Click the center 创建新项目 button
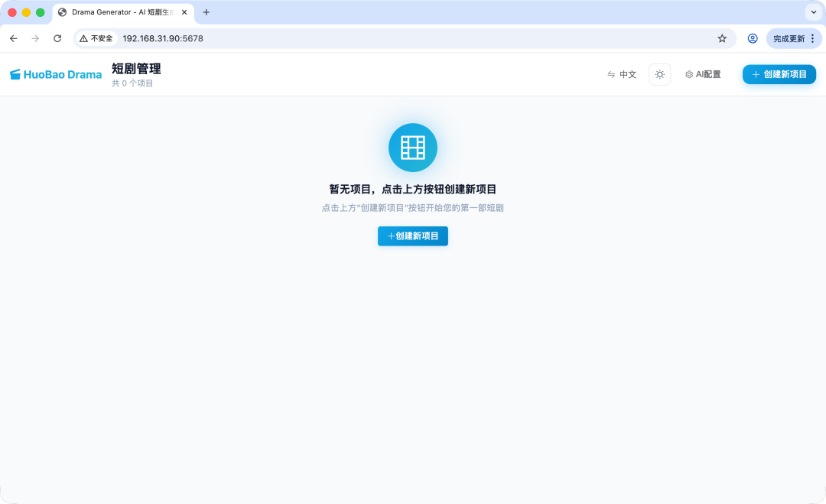The image size is (826, 504). (x=412, y=236)
